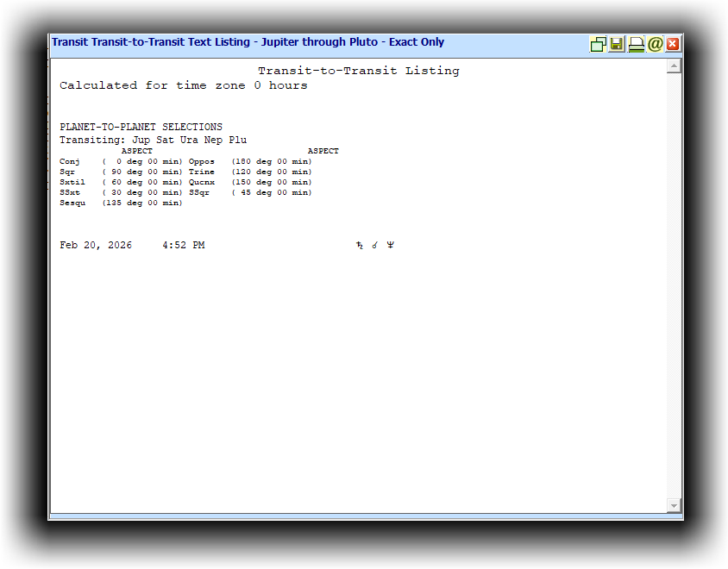Print the transit listing
This screenshot has width=728, height=569.
click(x=636, y=44)
